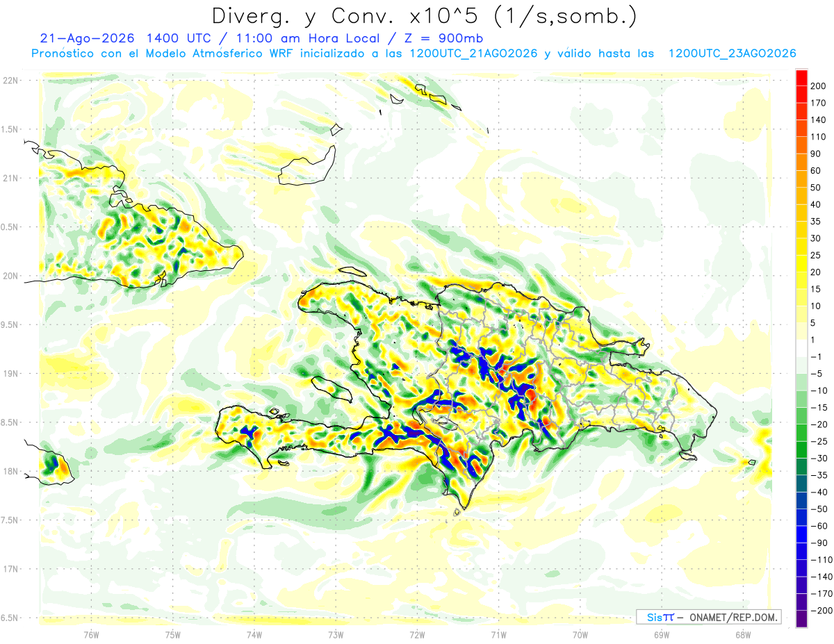
Task: Click the 'SisTT' logo text in the credit box
Action: click(x=660, y=617)
